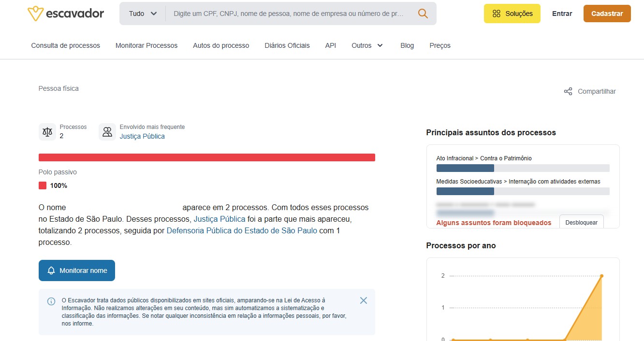
Task: Click the Escavador logo
Action: tap(66, 14)
